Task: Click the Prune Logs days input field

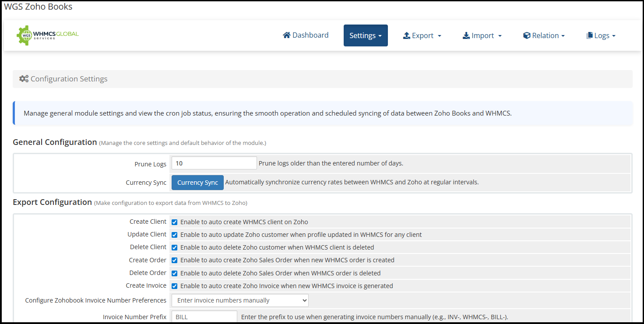Action: [214, 163]
